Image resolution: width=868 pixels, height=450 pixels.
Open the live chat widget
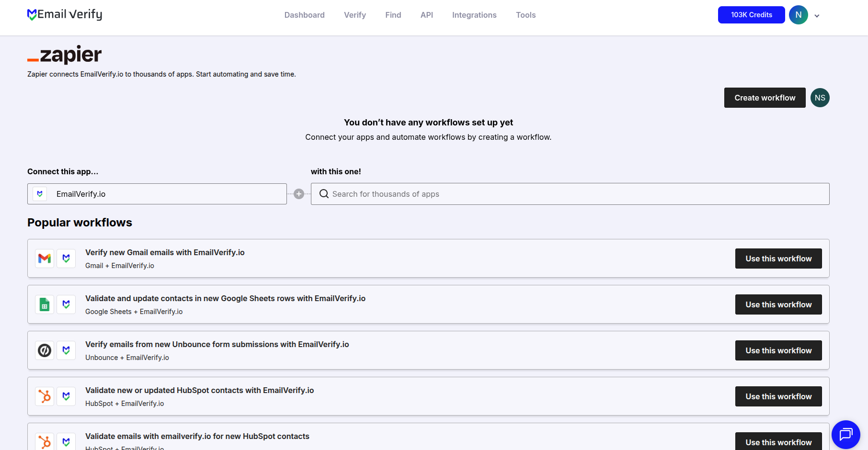pos(846,435)
